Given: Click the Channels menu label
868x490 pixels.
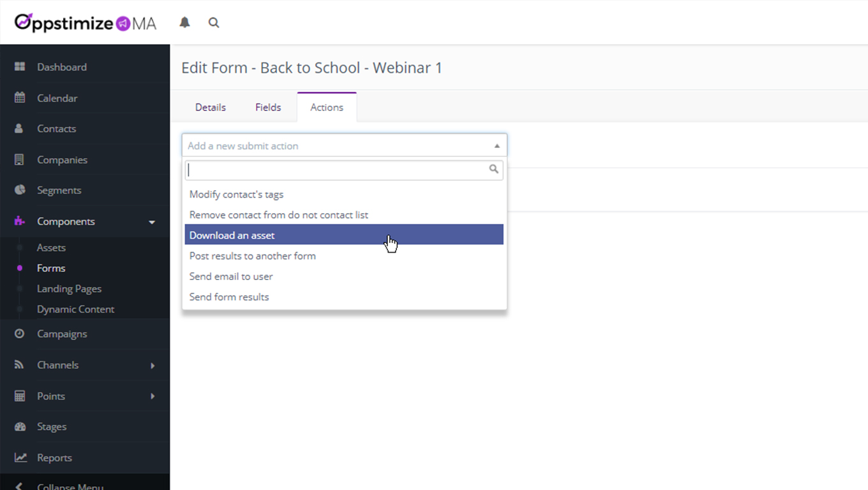Looking at the screenshot, I should (x=58, y=365).
